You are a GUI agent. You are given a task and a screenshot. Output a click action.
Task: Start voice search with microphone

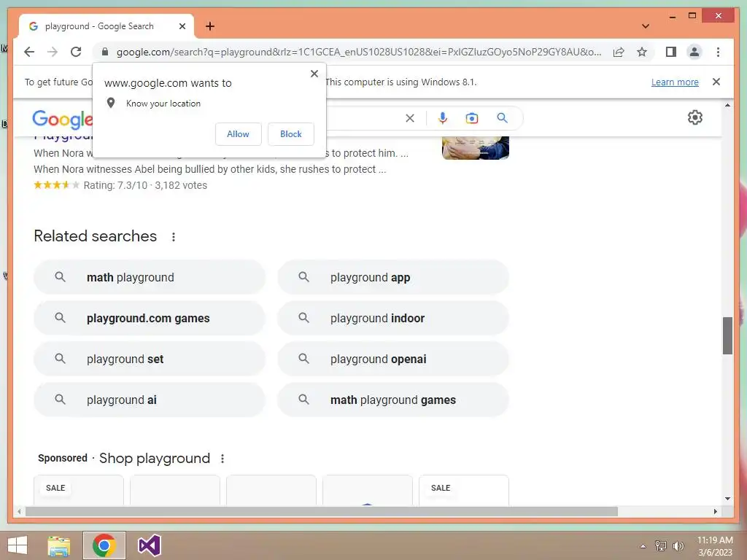tap(443, 118)
